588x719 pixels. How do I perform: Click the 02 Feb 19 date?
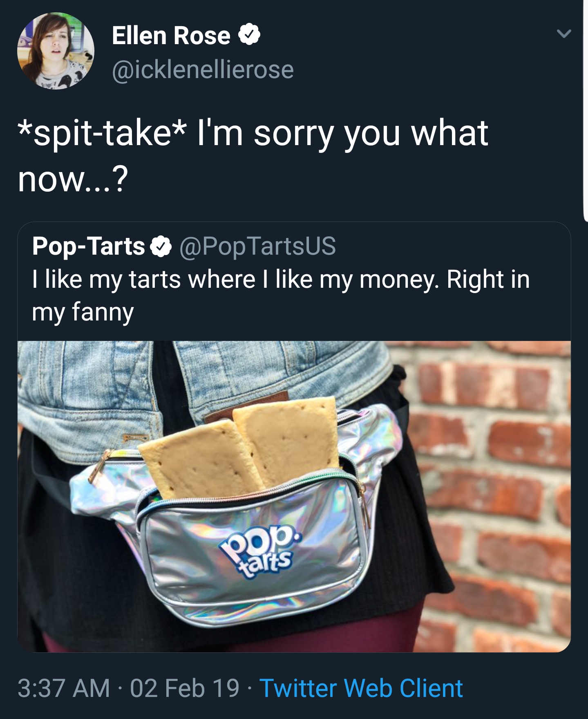[184, 688]
